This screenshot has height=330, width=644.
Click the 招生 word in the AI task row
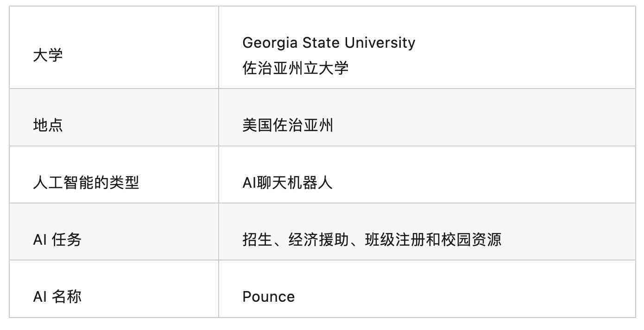[257, 240]
